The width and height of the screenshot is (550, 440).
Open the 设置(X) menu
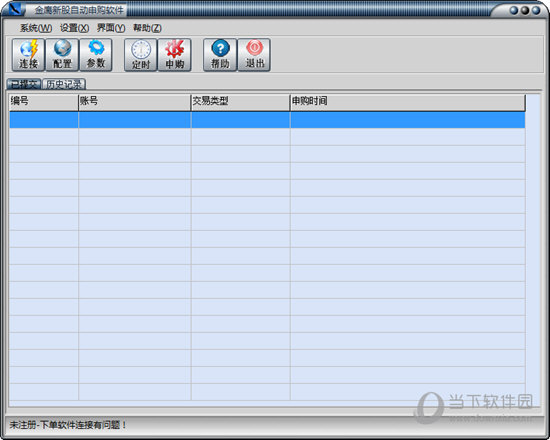74,28
